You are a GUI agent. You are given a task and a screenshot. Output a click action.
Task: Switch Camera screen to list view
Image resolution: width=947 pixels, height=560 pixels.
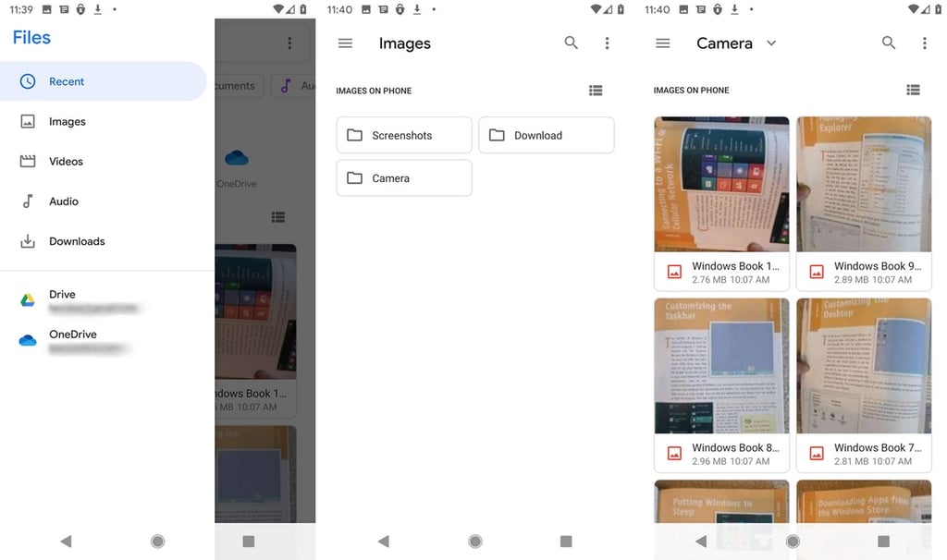(x=913, y=90)
